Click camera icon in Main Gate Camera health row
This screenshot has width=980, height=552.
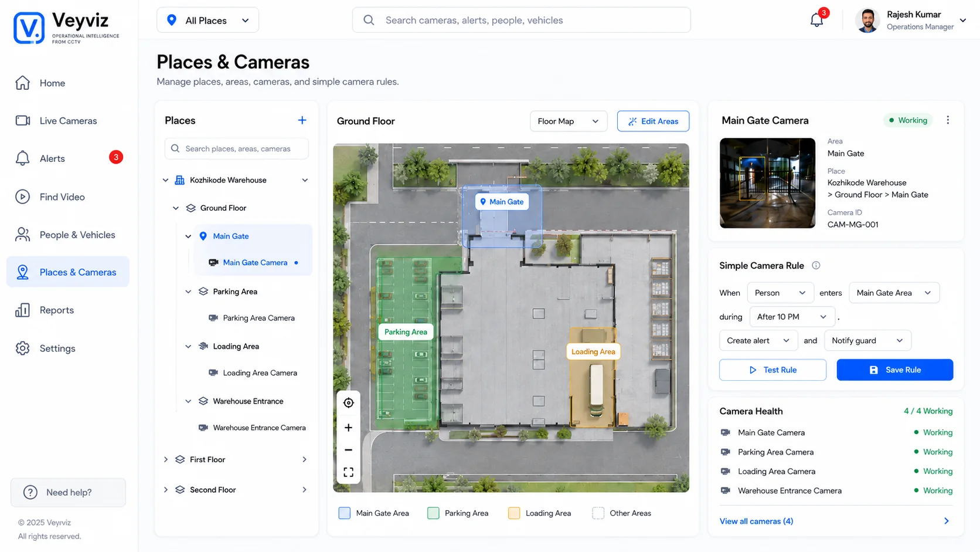726,432
